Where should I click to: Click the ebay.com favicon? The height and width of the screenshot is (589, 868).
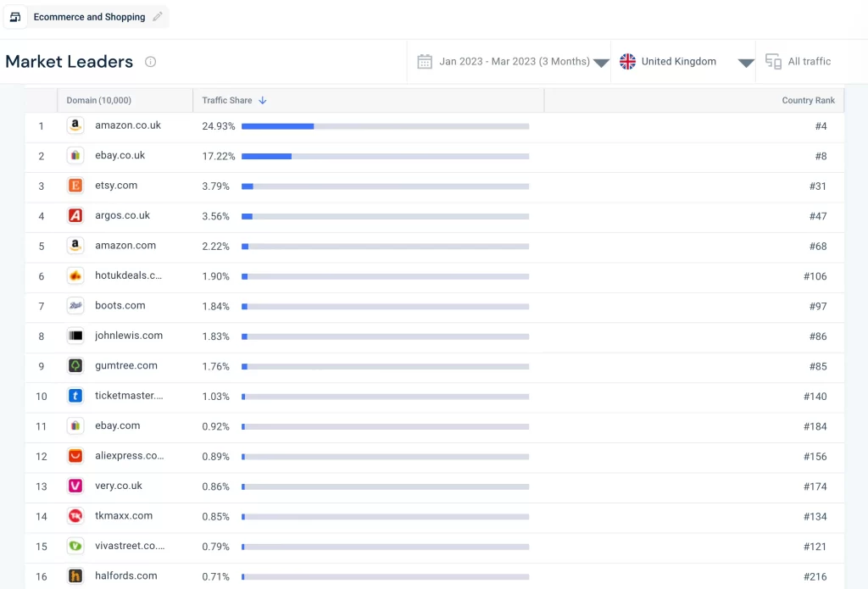75,425
